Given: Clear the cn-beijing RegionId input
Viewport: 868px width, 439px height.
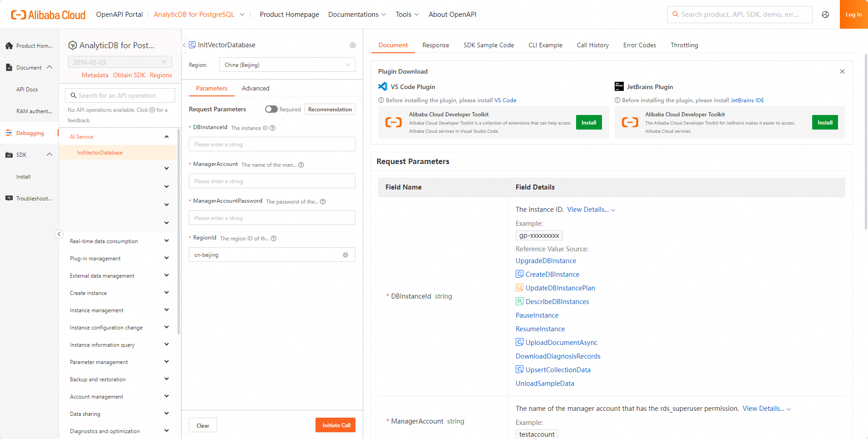Looking at the screenshot, I should tap(345, 254).
